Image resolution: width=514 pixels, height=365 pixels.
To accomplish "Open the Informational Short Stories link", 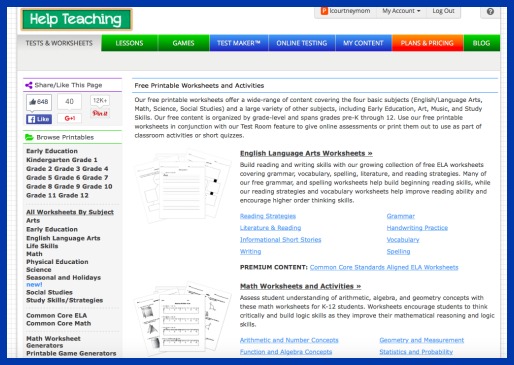I will pos(280,240).
